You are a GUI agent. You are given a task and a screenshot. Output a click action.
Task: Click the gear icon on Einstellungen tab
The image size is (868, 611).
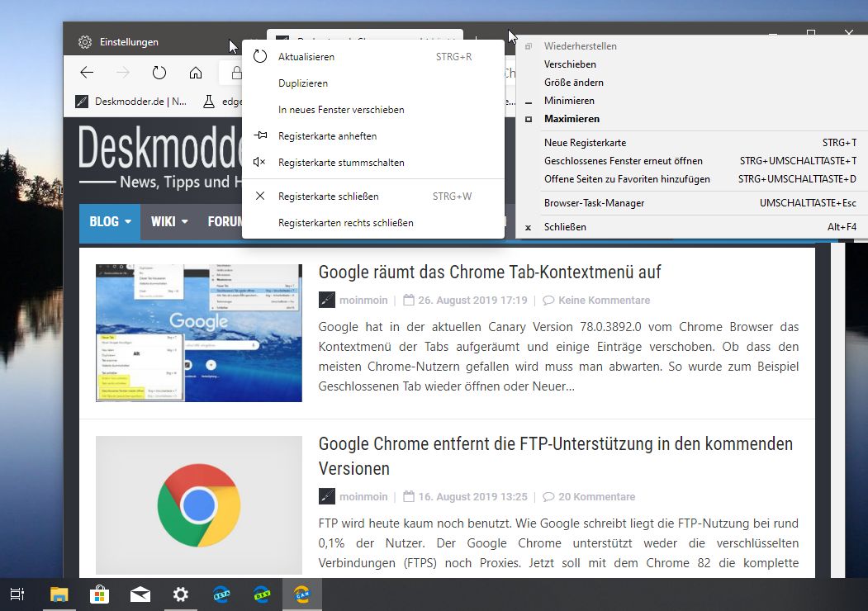(85, 42)
